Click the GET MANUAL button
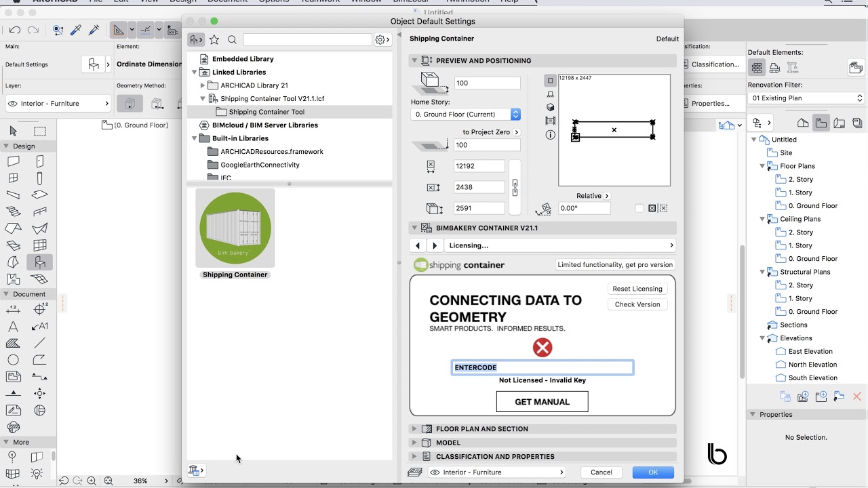Screen dimensions: 868x488 (x=542, y=402)
